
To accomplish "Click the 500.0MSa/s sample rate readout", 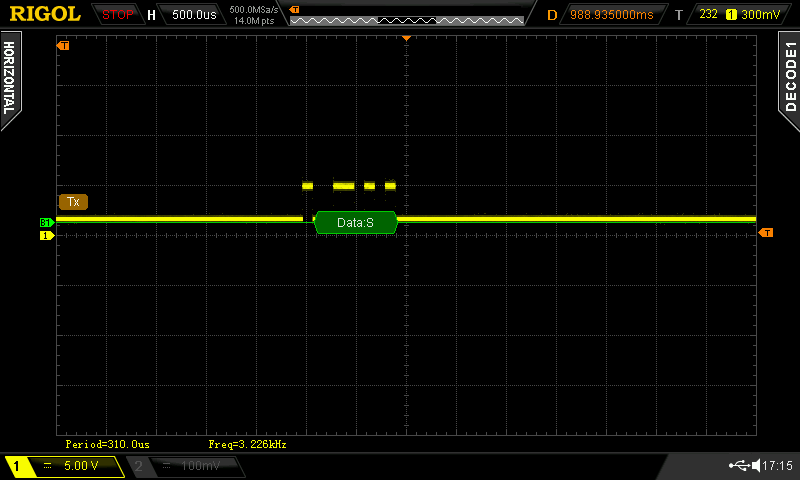I will pos(254,9).
